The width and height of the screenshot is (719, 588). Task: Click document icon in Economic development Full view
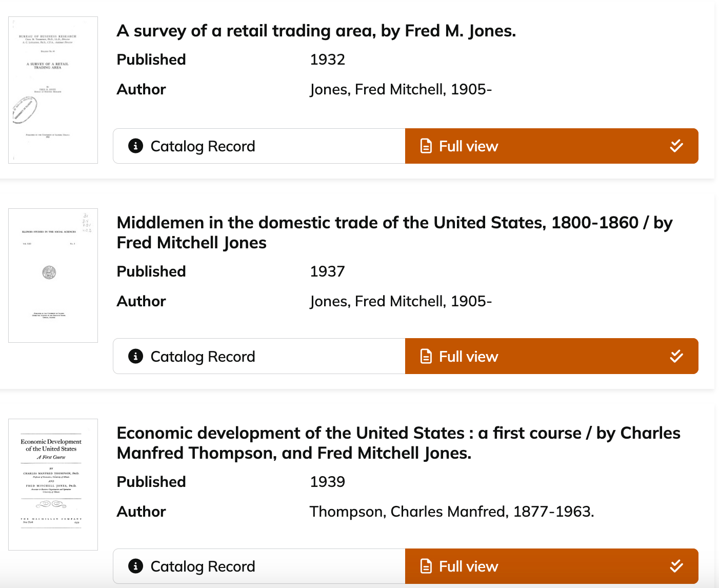(x=426, y=566)
